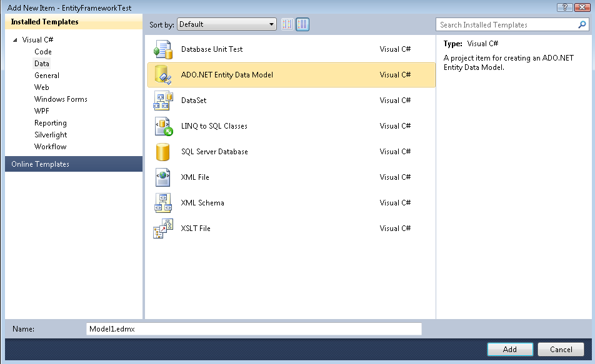Open the Online Templates section
Image resolution: width=595 pixels, height=364 pixels.
(x=40, y=164)
